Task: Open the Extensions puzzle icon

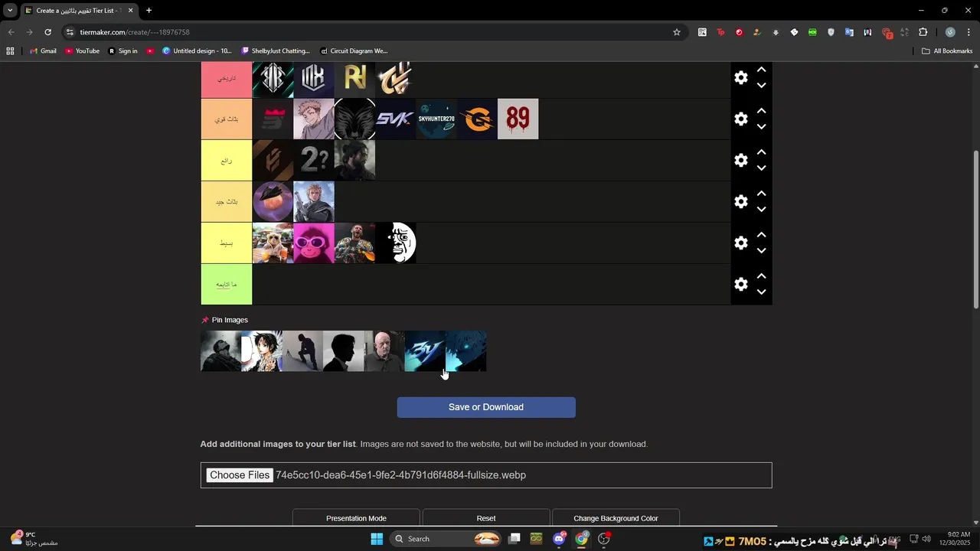Action: click(923, 32)
